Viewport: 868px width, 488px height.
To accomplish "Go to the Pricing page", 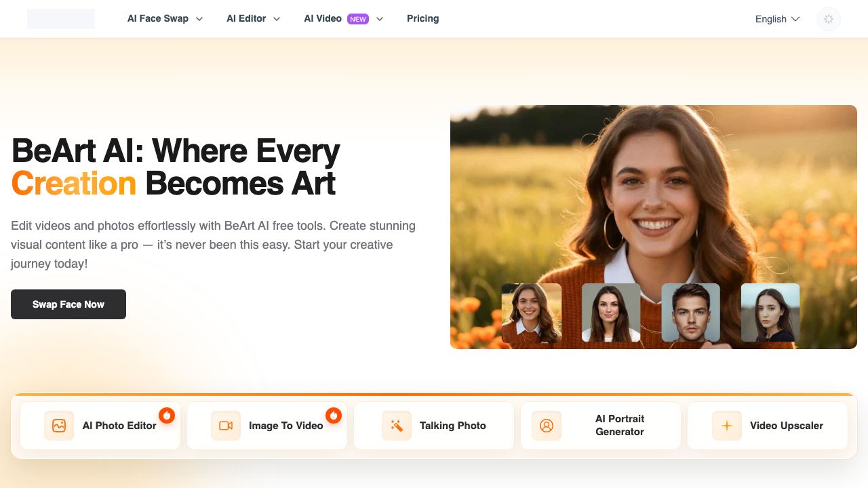I will pyautogui.click(x=423, y=19).
